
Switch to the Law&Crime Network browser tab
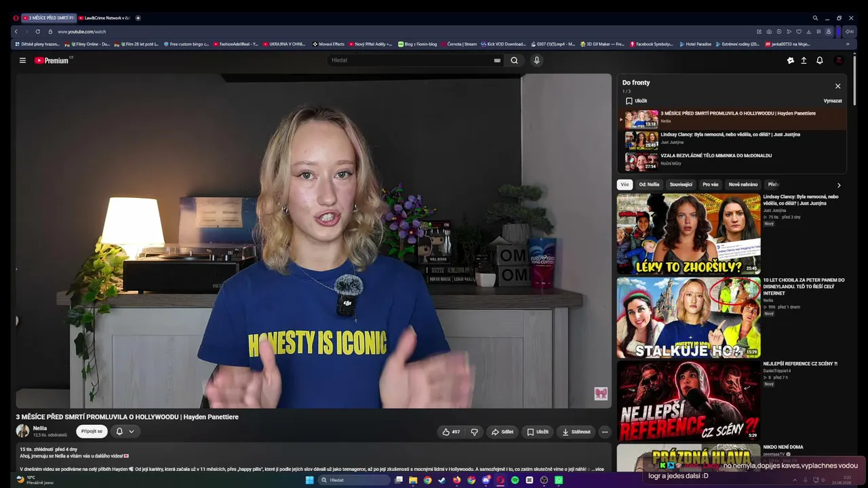pyautogui.click(x=104, y=18)
